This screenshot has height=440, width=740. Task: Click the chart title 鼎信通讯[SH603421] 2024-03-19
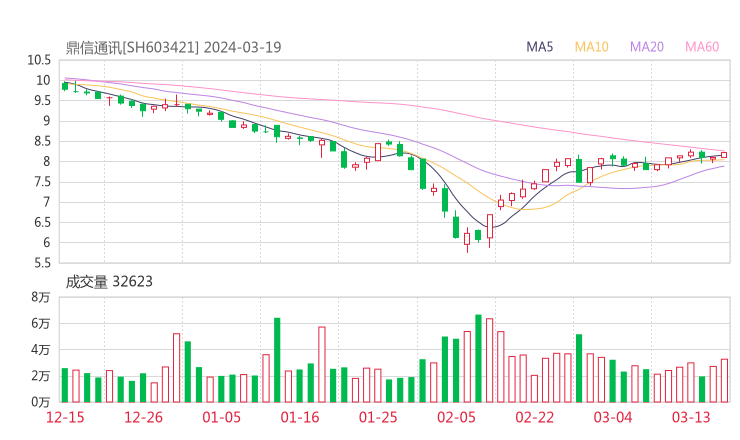click(x=173, y=48)
